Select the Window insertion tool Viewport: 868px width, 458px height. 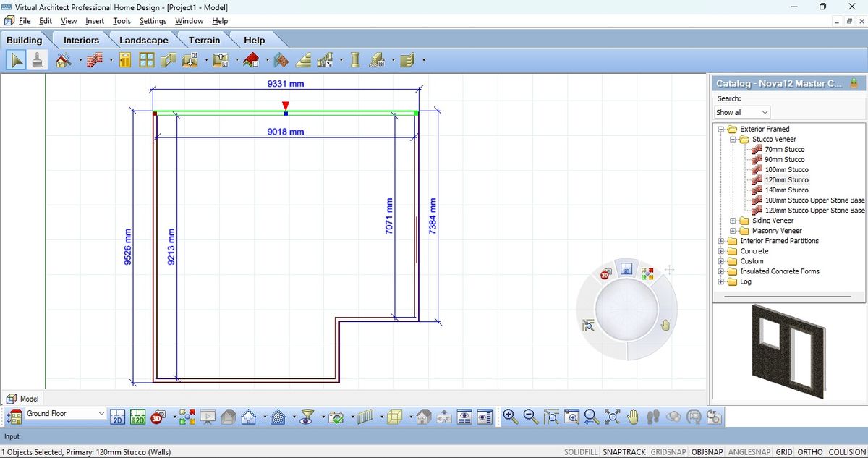(146, 60)
